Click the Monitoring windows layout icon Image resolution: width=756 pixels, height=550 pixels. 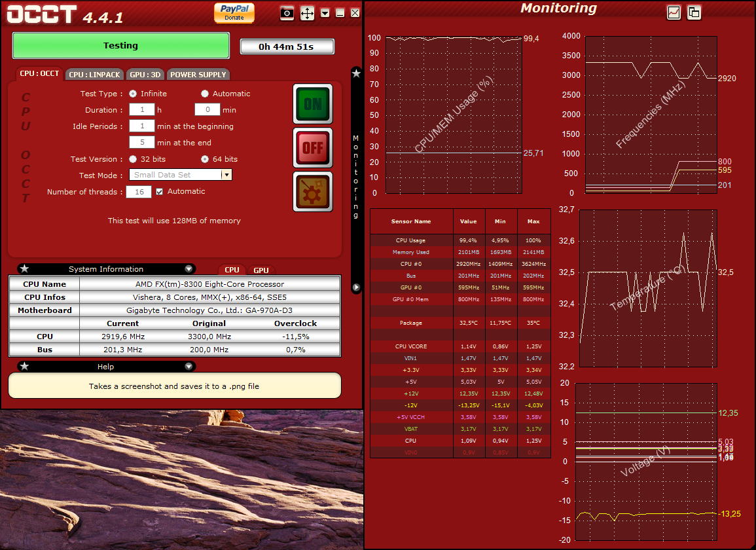coord(694,12)
